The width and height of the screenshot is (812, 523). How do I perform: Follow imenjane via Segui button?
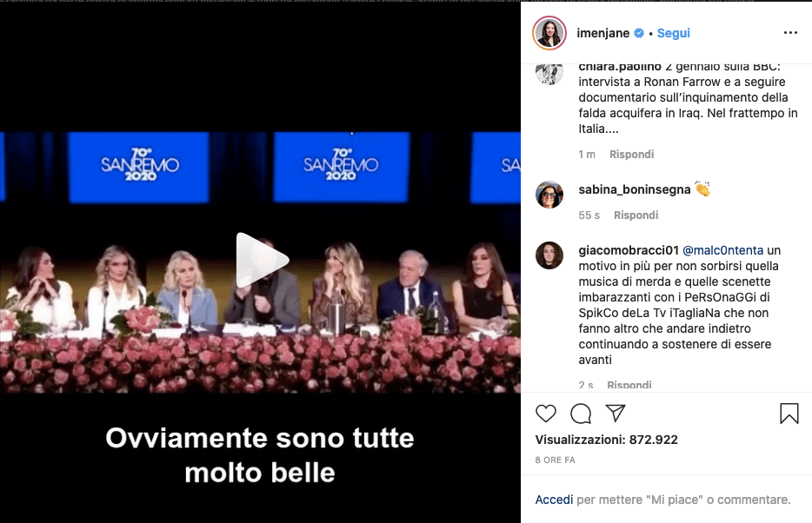pos(673,33)
